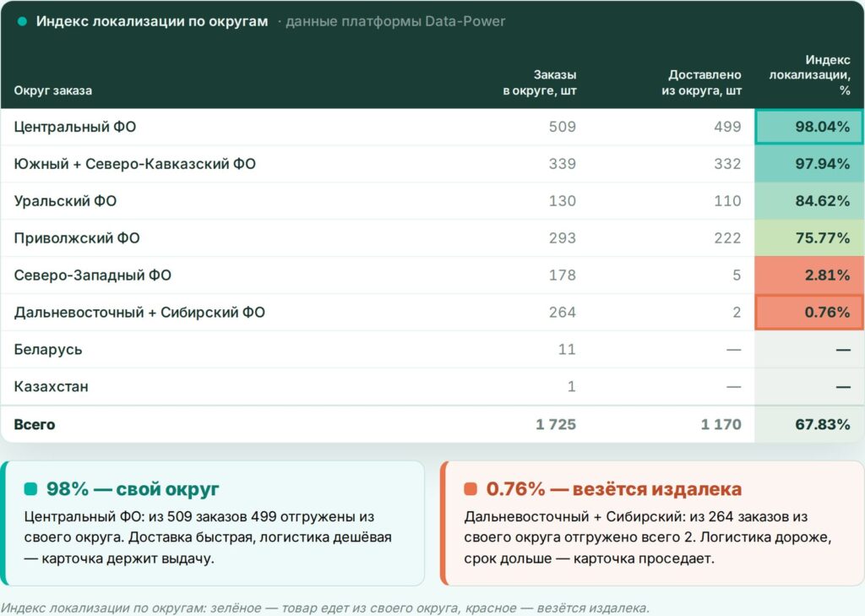Click the green dot beside the table title
This screenshot has width=865, height=616.
[22, 21]
